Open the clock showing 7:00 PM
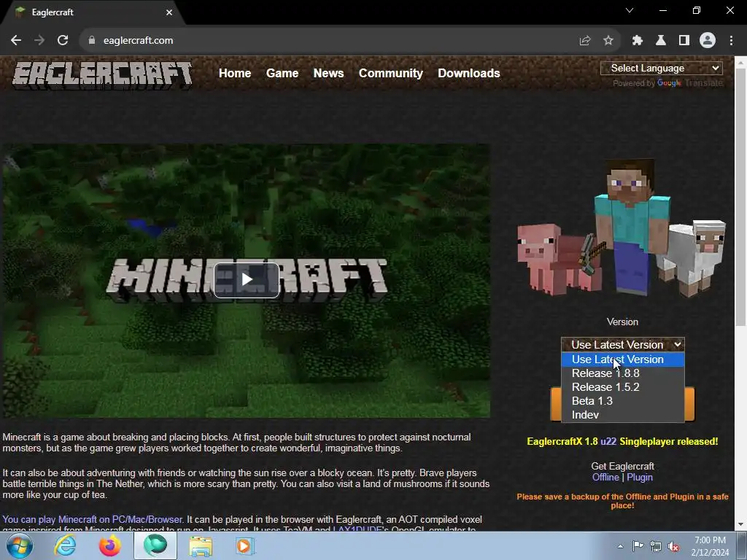747x560 pixels. [x=710, y=540]
